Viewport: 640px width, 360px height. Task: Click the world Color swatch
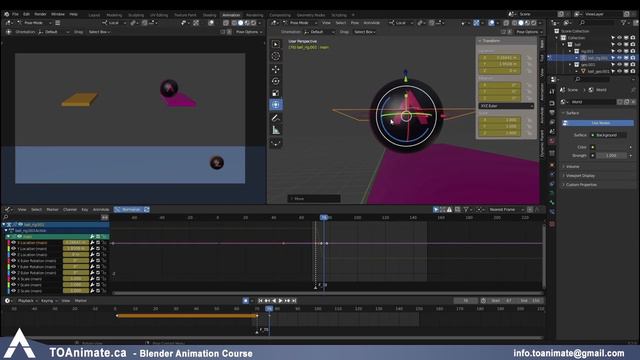611,147
